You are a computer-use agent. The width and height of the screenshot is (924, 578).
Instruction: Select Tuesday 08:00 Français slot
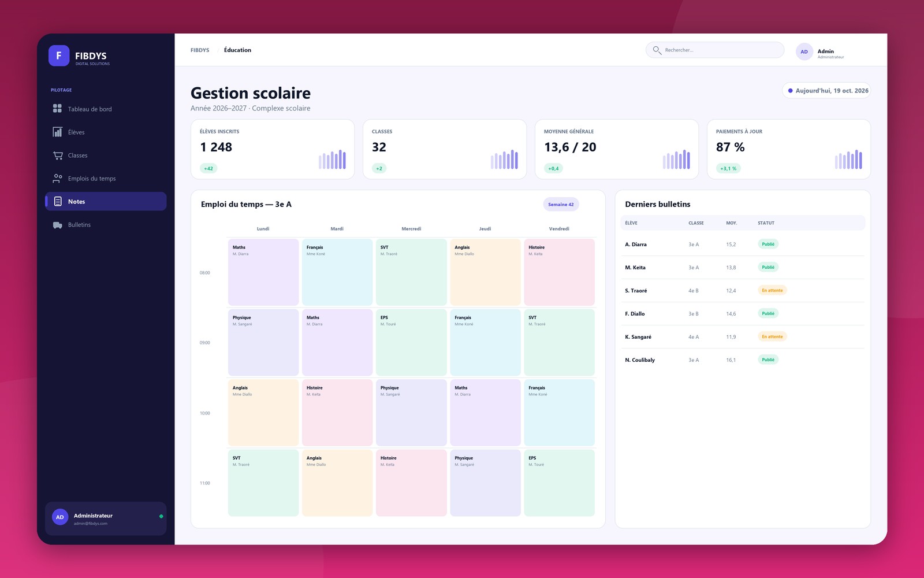[337, 272]
